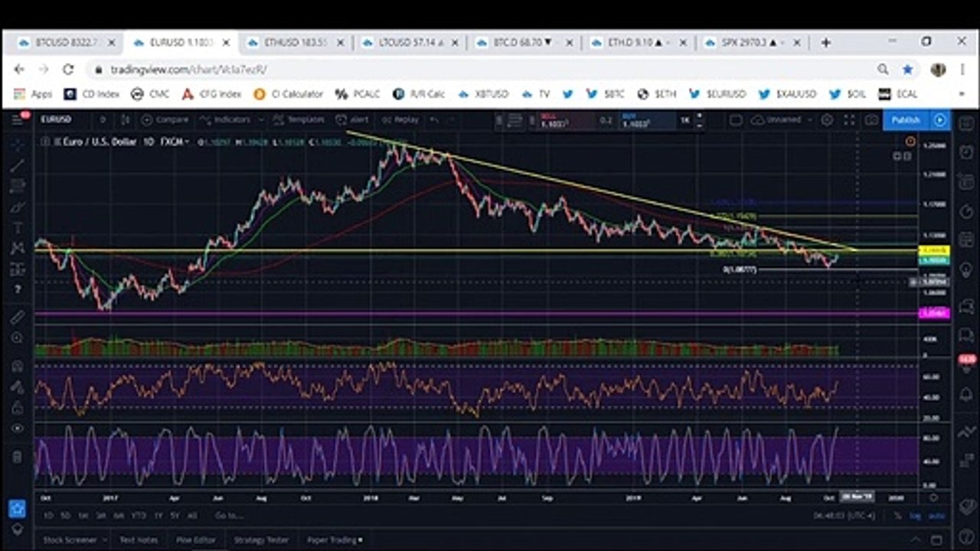980x551 pixels.
Task: Select the ruler measure tool
Action: pos(18,316)
